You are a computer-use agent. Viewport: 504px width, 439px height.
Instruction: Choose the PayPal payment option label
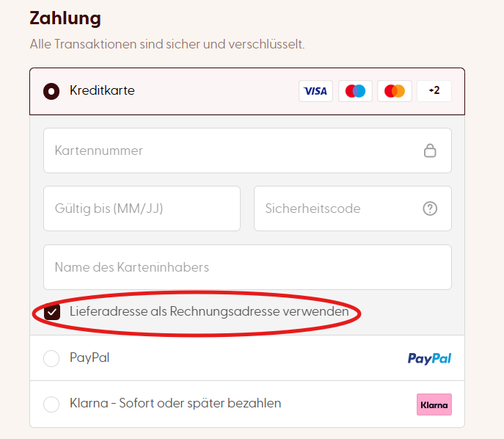click(90, 358)
